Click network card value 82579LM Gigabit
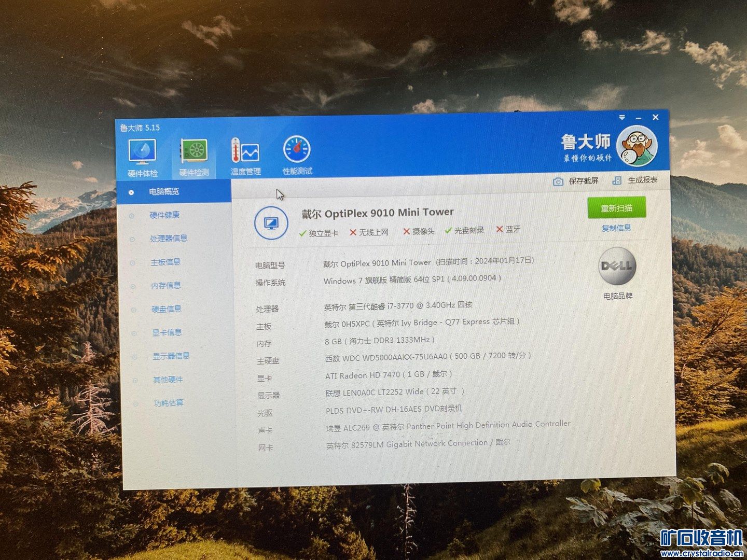The image size is (747, 560). [x=418, y=444]
